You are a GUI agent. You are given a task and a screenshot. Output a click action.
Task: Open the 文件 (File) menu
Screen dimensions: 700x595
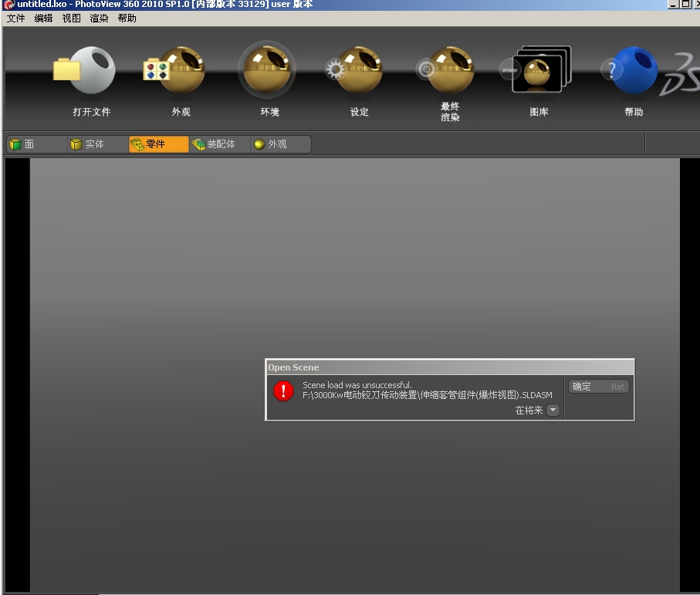pos(15,19)
